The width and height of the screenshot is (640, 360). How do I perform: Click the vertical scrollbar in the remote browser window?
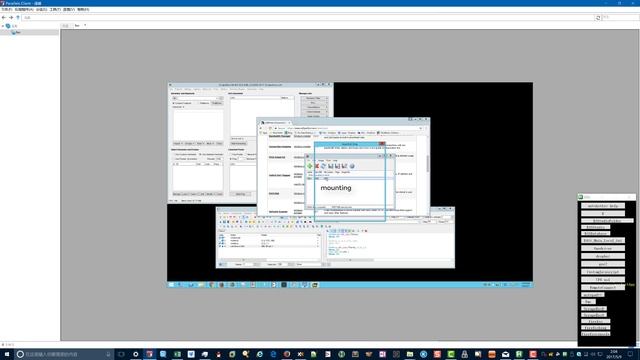pyautogui.click(x=427, y=163)
